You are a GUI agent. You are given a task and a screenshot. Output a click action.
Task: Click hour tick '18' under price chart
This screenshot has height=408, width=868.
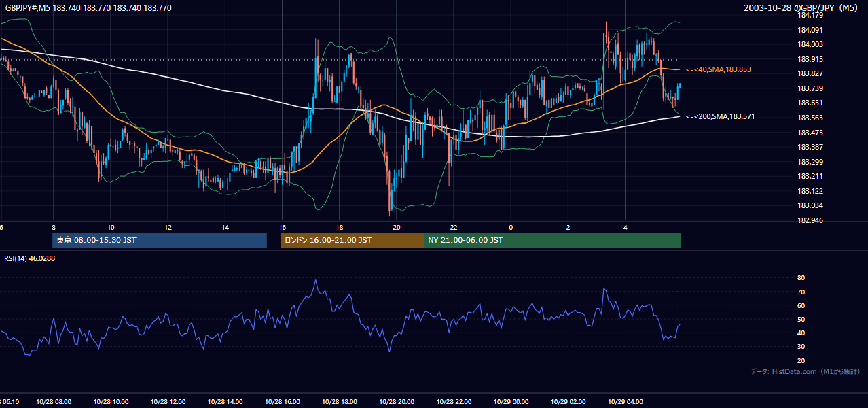pyautogui.click(x=340, y=227)
